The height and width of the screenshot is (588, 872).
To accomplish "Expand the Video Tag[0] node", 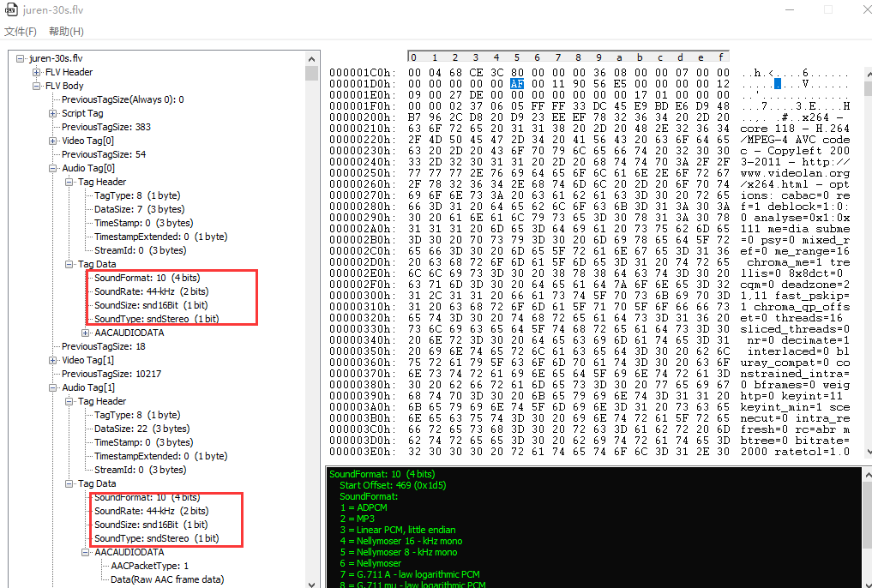I will coord(52,141).
